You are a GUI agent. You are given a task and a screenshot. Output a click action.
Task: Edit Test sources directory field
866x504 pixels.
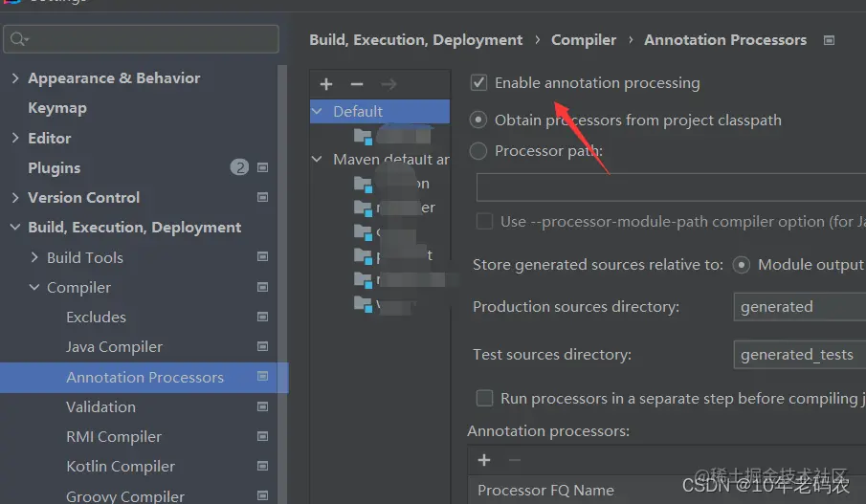(800, 355)
